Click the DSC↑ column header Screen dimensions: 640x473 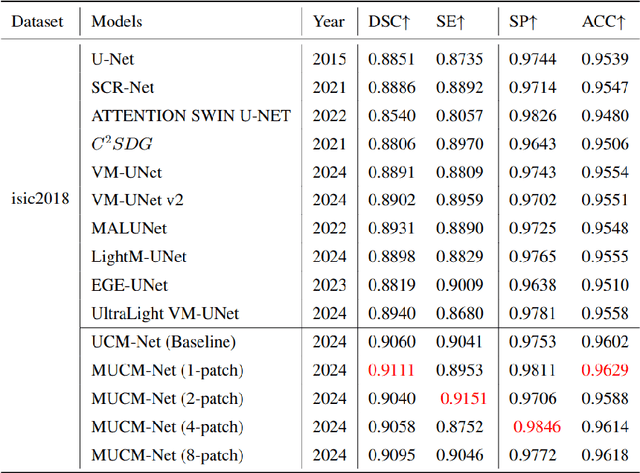[390, 20]
